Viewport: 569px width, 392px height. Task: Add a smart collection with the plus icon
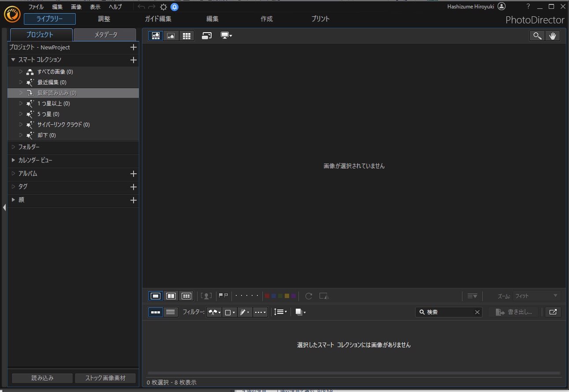[x=134, y=60]
